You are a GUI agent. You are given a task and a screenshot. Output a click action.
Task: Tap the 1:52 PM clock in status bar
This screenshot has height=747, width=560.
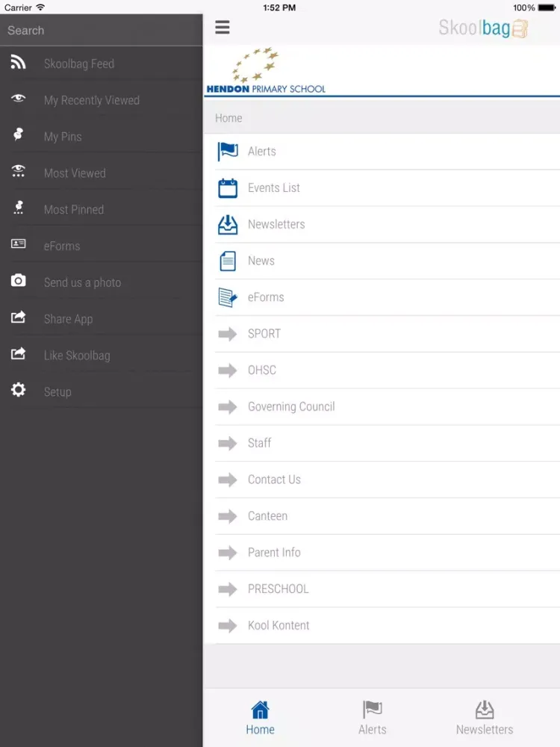click(x=279, y=7)
